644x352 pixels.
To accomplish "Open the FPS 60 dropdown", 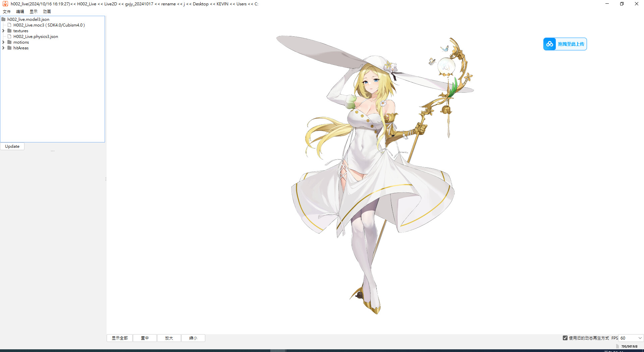I will pos(631,338).
